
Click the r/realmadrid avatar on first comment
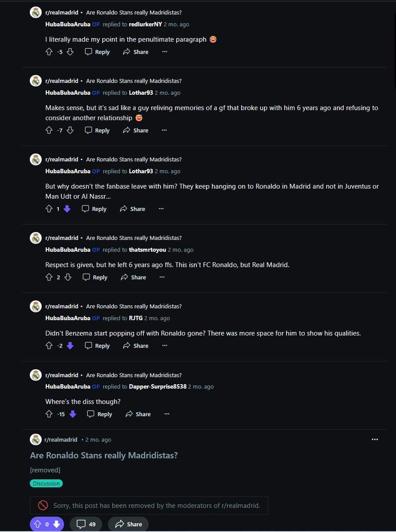[x=36, y=13]
